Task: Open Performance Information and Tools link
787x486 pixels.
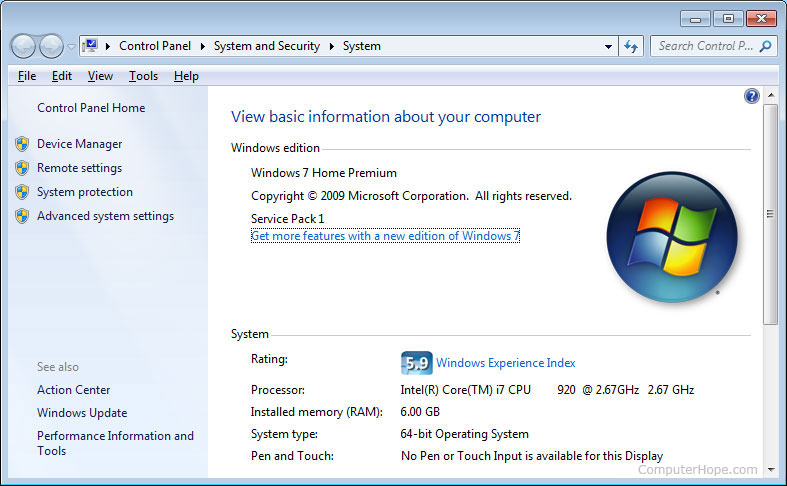Action: pyautogui.click(x=115, y=443)
